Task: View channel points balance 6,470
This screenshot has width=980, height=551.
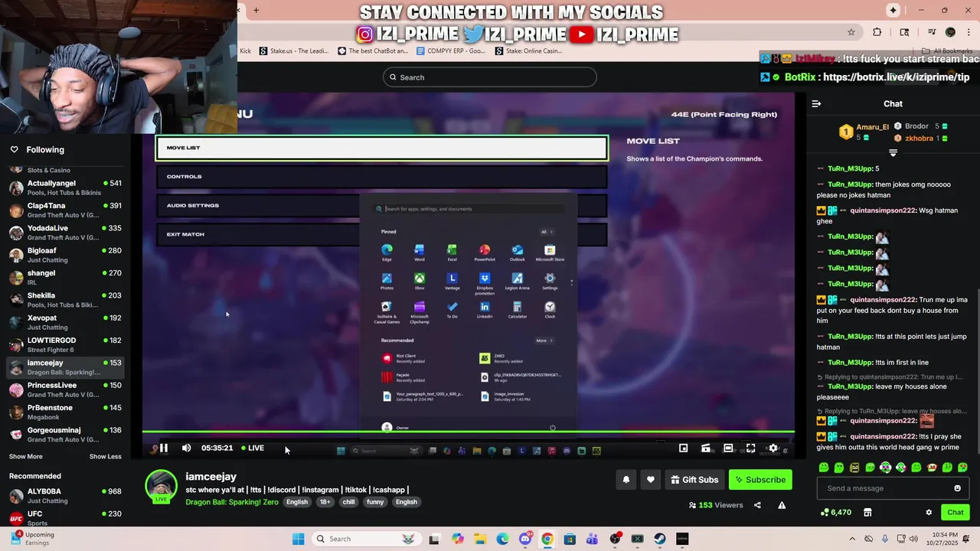Action: click(x=836, y=513)
